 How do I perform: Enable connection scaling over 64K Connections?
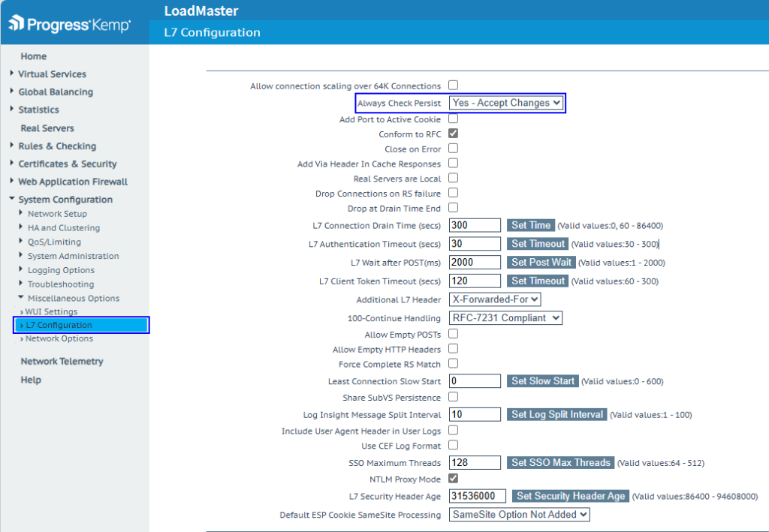point(453,86)
